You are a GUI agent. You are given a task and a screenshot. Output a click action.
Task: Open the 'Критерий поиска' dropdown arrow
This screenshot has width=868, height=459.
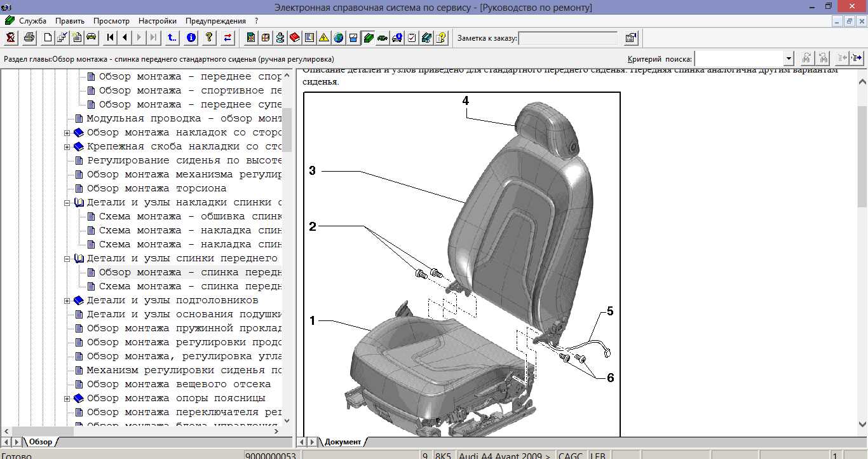tap(789, 58)
